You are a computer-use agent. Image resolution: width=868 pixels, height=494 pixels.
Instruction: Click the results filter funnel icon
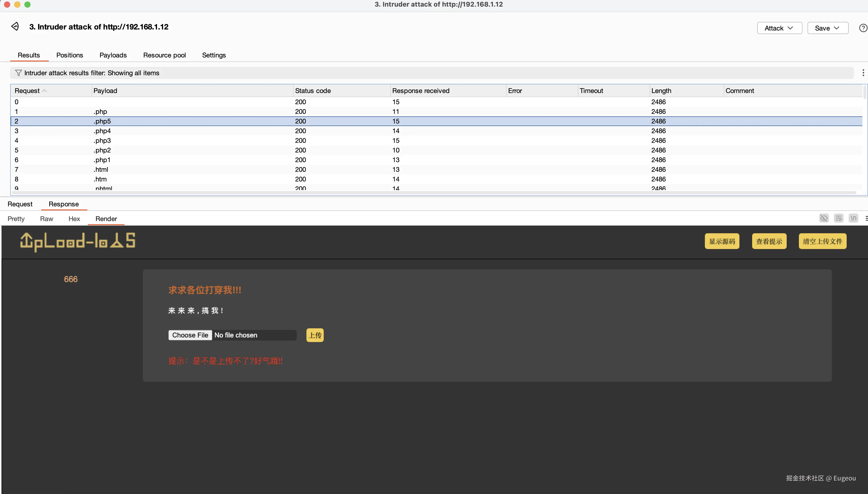18,73
